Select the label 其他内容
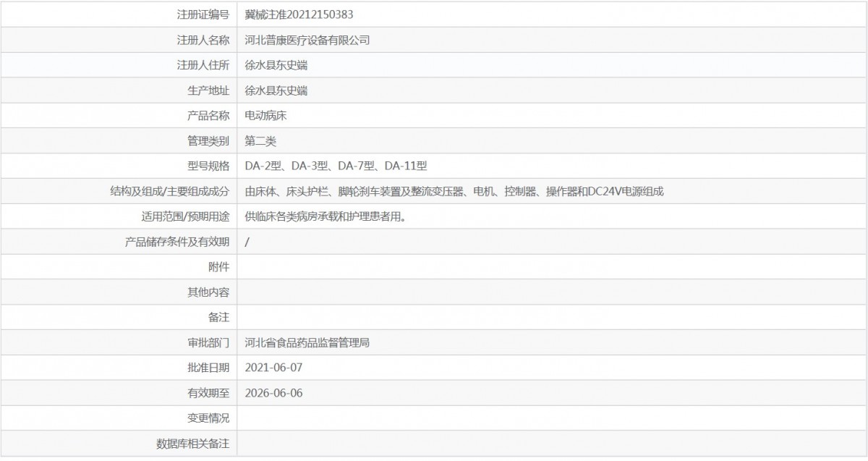868x461 pixels. tap(208, 292)
